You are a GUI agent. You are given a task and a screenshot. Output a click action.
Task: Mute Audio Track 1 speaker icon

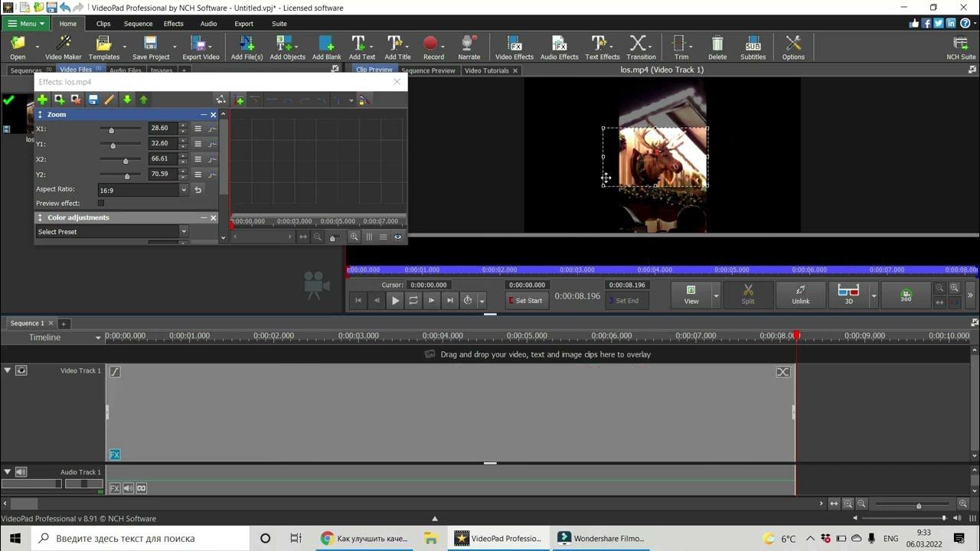[21, 472]
